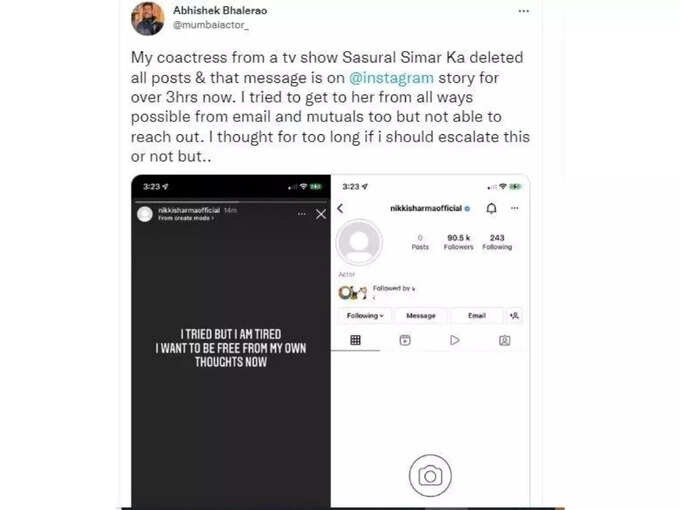Screen dimensions: 680x510
Task: Expand the Following dropdown button
Action: point(365,316)
